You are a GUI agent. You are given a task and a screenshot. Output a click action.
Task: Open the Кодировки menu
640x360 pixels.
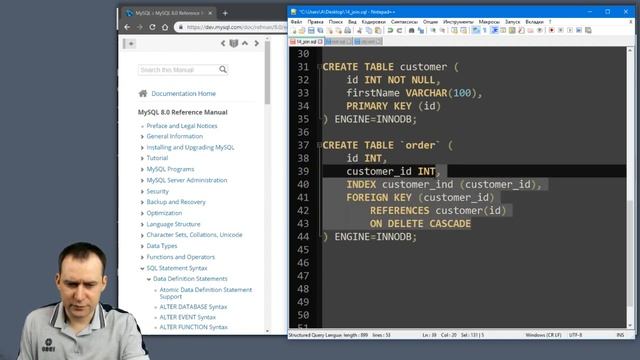coord(373,22)
